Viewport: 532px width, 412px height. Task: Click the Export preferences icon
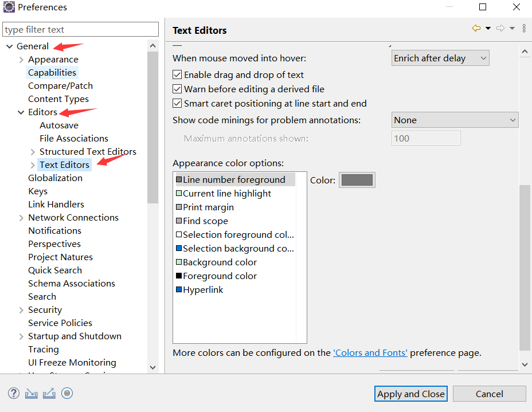(49, 393)
